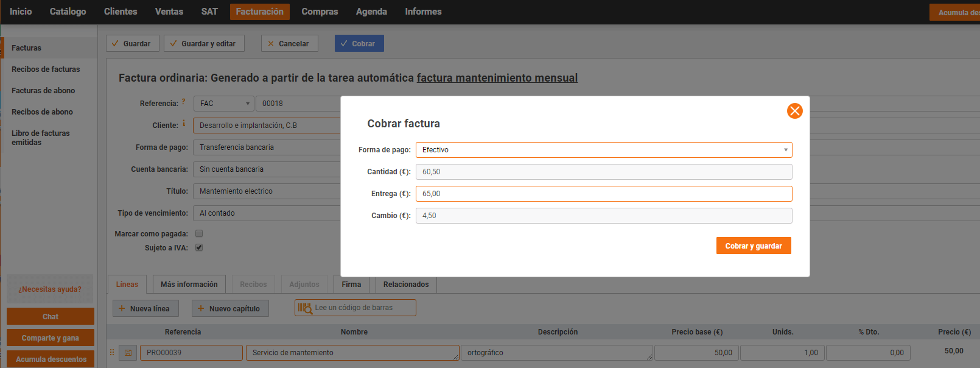Image resolution: width=980 pixels, height=368 pixels.
Task: Open the Forma de pago Efectivo dropdown
Action: (603, 150)
